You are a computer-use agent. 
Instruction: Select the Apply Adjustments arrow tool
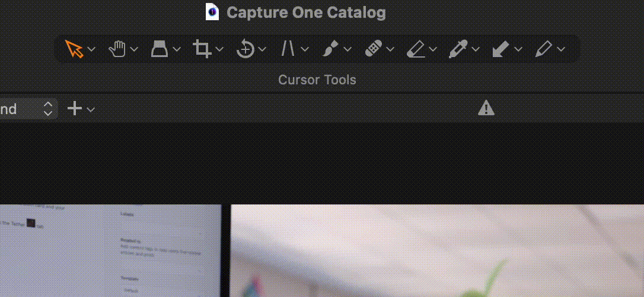tap(501, 49)
